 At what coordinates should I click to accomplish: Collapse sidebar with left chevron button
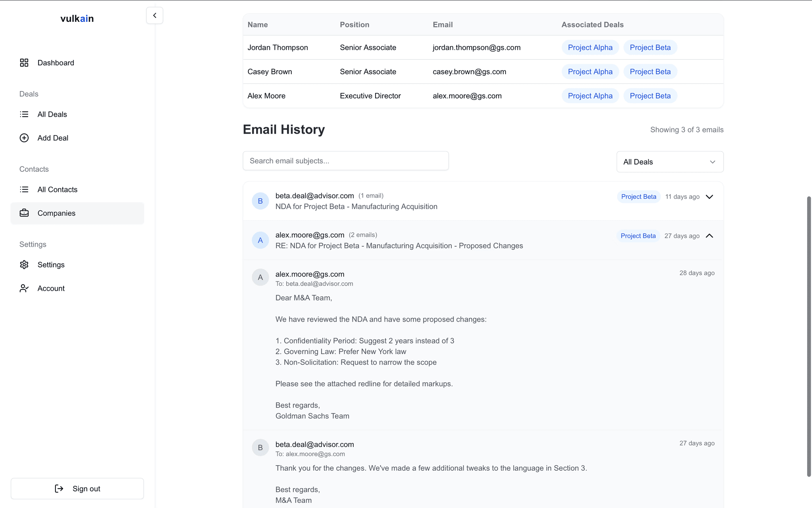coord(155,15)
